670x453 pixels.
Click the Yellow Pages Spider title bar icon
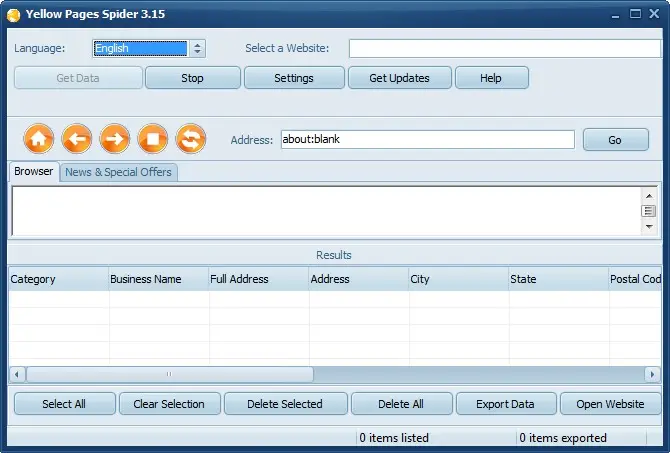[x=14, y=15]
